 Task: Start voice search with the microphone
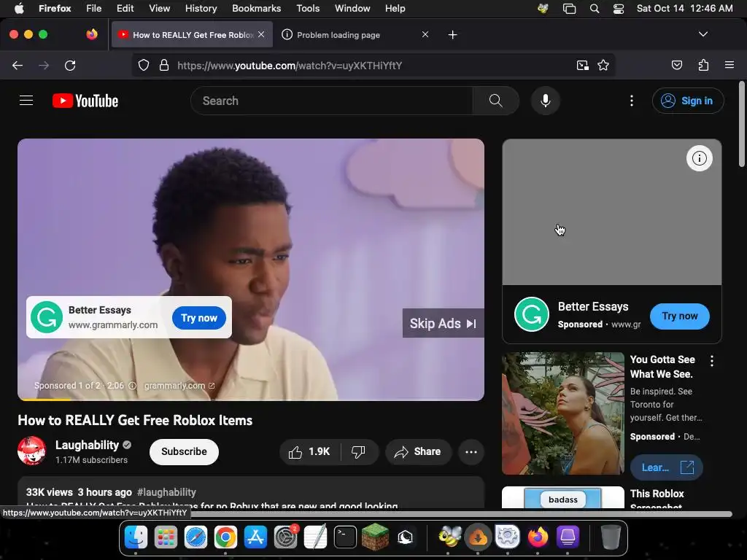(546, 101)
